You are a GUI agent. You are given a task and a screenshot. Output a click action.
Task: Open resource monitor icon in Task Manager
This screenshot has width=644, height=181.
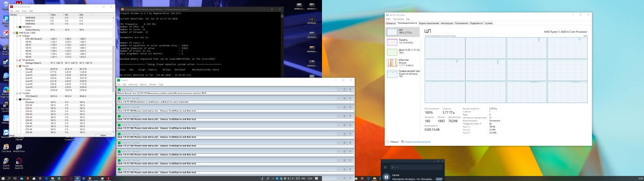403,142
